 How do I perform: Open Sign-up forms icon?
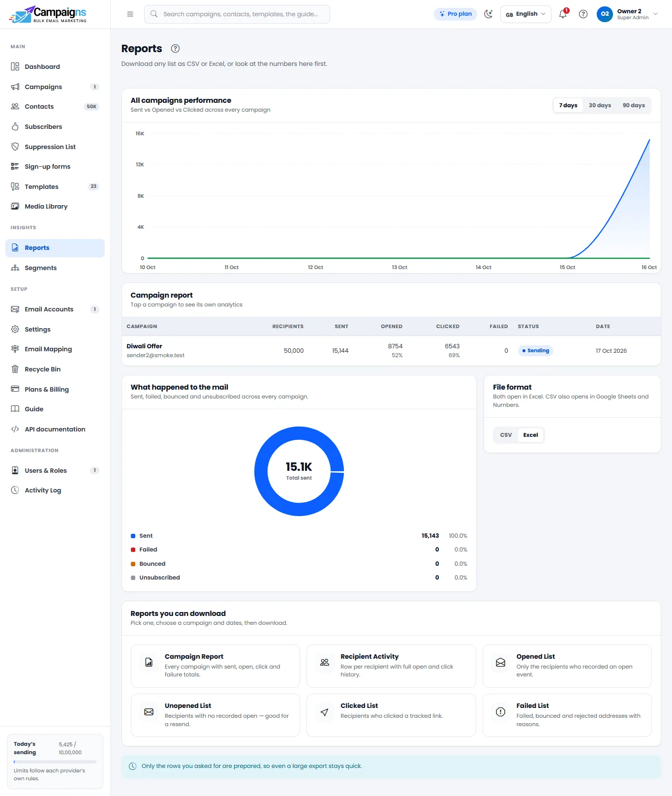tap(15, 167)
